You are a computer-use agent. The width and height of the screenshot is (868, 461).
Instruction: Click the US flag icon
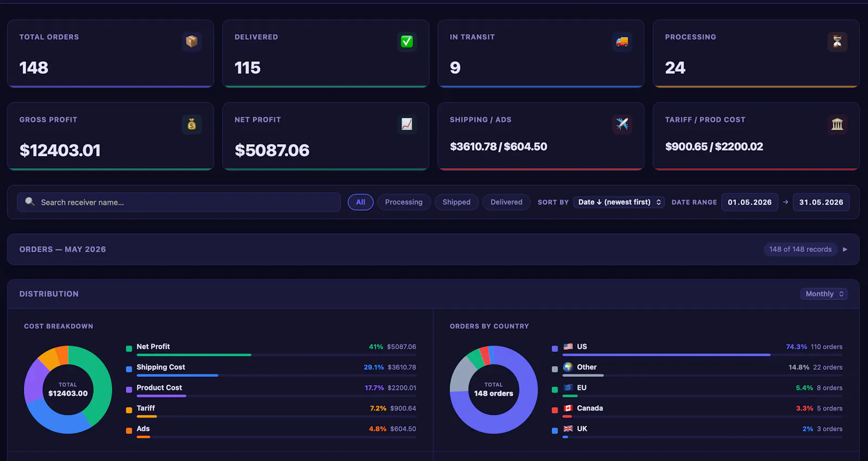568,347
